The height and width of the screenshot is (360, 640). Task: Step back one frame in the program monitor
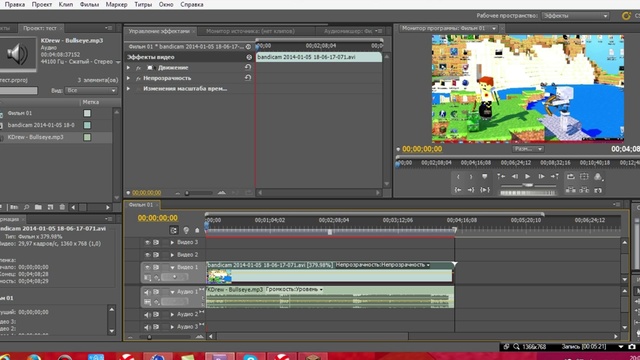515,177
